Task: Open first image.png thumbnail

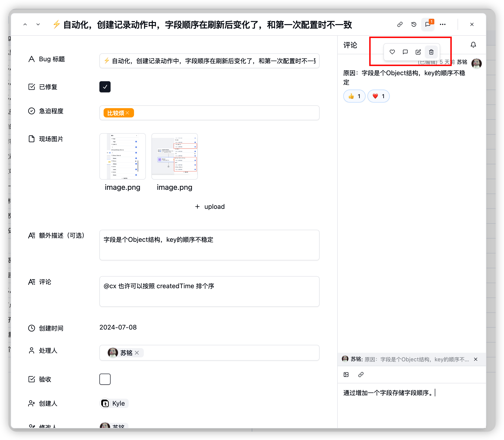Action: (123, 156)
